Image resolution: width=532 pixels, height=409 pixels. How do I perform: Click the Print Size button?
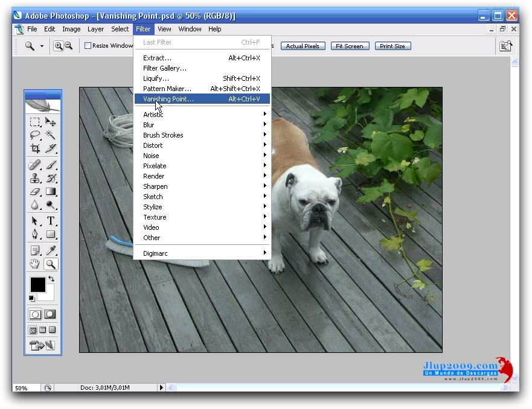point(393,46)
